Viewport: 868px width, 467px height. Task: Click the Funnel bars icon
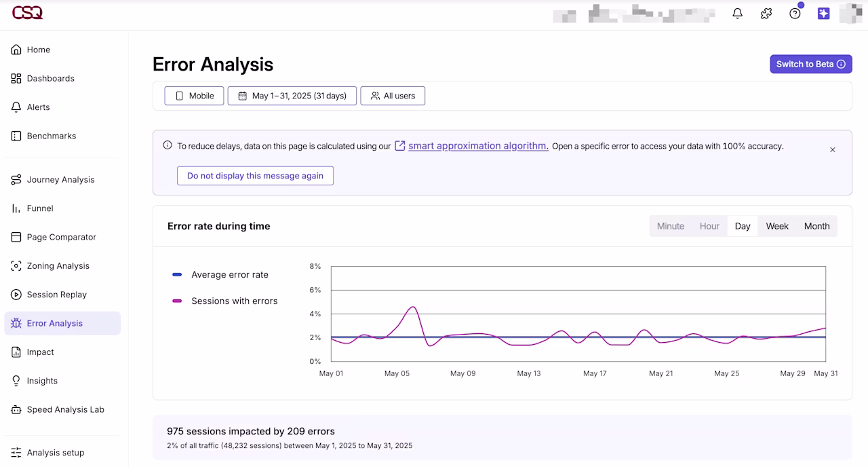pos(16,208)
